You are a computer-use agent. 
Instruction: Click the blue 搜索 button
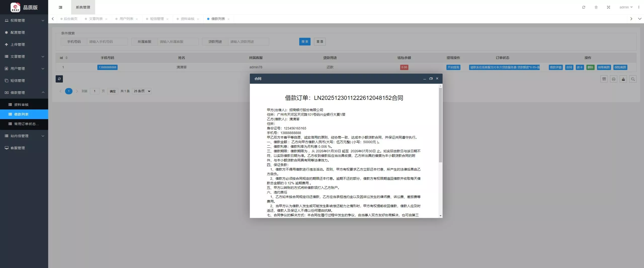click(x=305, y=42)
